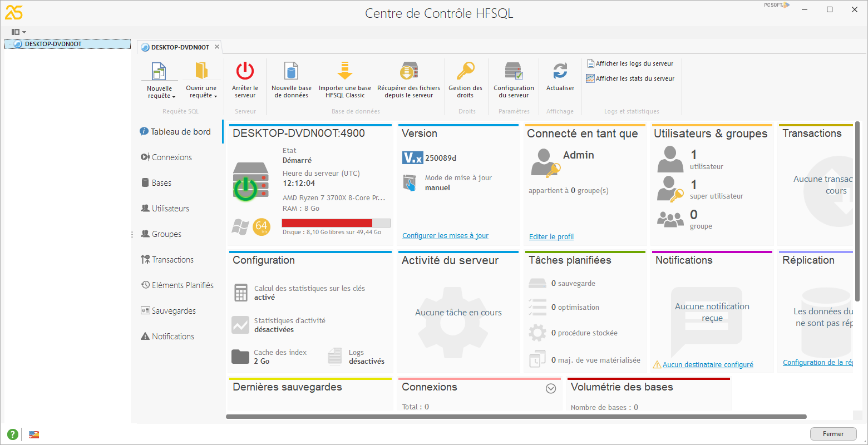Click the Configuration de la réplication link
This screenshot has height=445, width=868.
coord(818,363)
